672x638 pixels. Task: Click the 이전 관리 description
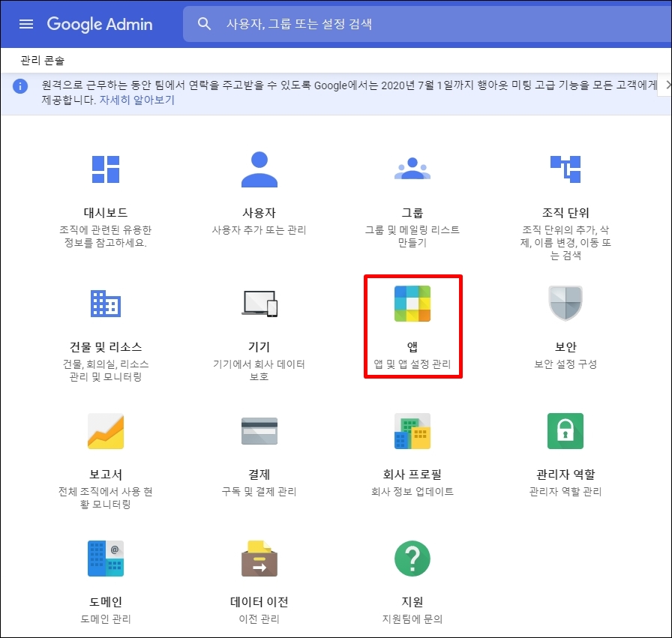pyautogui.click(x=259, y=619)
